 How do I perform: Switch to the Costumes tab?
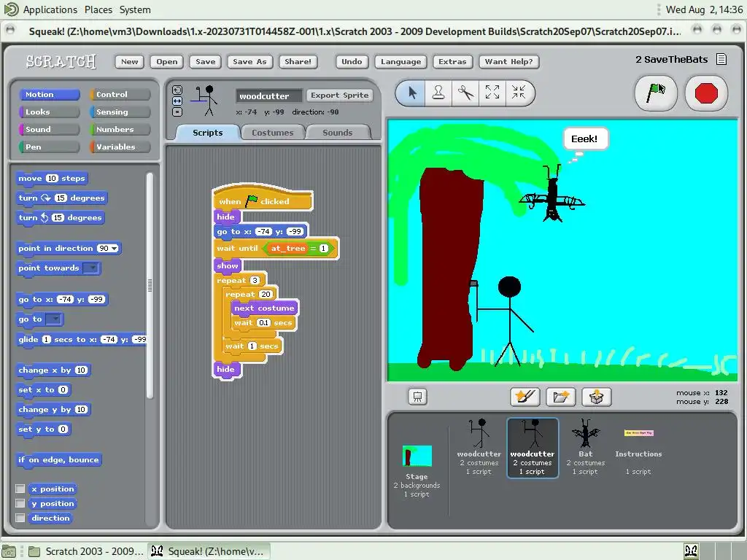click(x=273, y=133)
